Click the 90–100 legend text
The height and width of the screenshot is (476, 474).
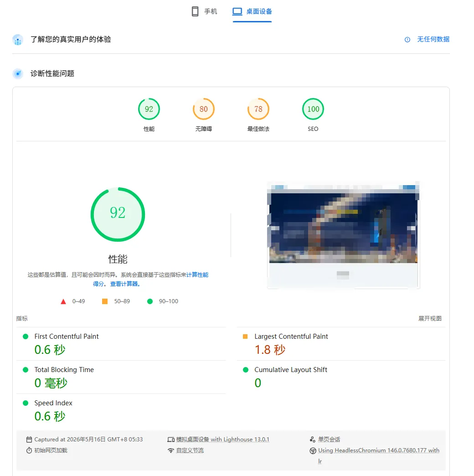169,301
